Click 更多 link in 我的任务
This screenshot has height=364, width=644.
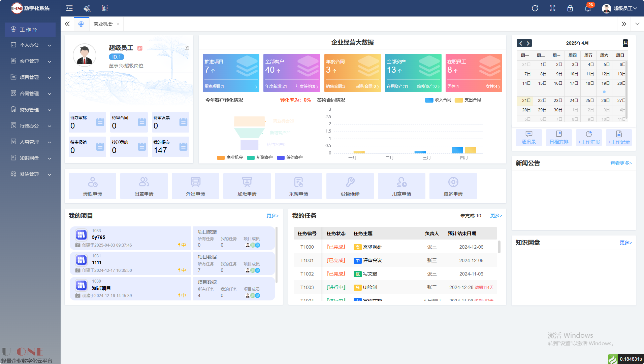pos(496,216)
